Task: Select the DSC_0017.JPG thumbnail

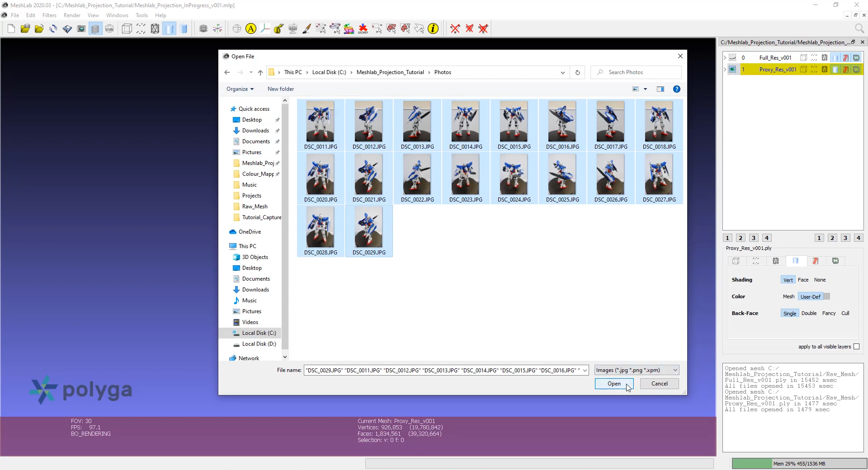Action: click(610, 122)
